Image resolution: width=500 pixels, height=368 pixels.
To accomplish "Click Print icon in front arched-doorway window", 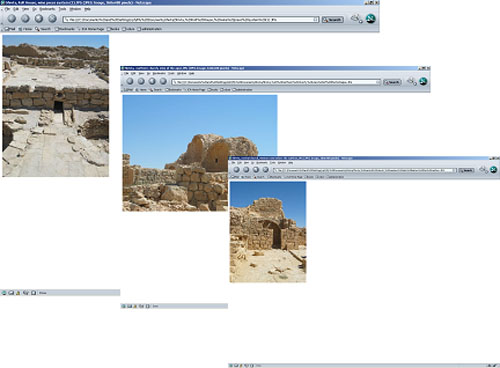I will [483, 170].
